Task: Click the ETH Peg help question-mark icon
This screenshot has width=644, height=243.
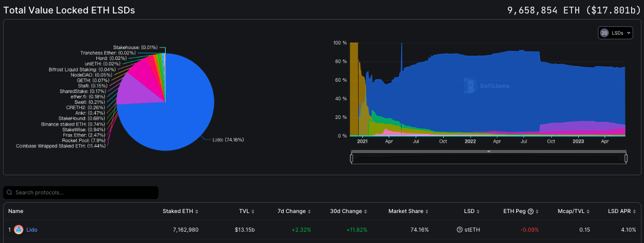Action: 531,211
